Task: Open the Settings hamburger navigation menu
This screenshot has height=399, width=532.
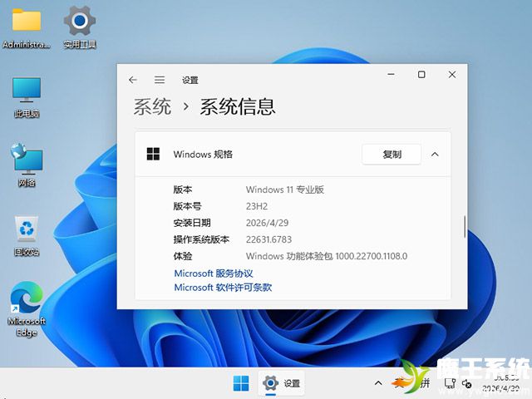Action: point(160,80)
